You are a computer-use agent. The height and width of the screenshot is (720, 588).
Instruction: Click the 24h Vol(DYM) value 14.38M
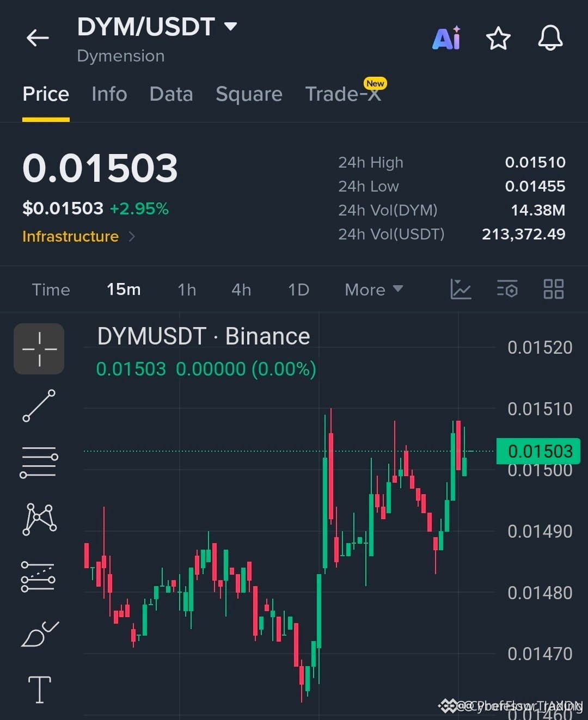click(538, 210)
